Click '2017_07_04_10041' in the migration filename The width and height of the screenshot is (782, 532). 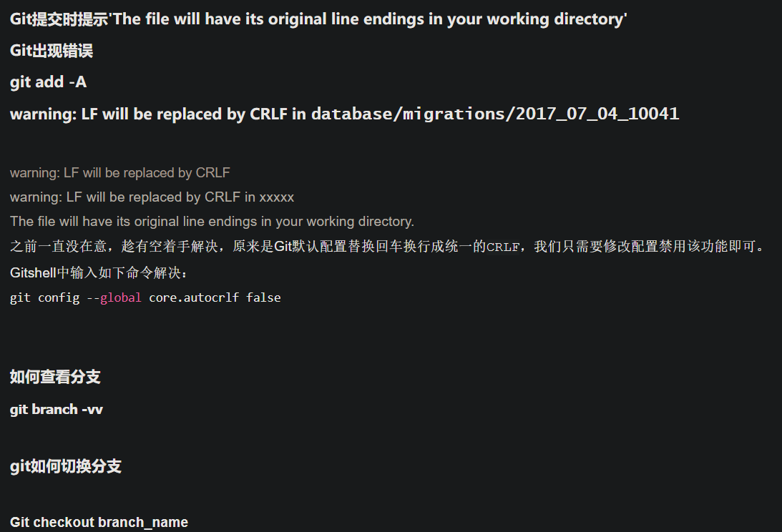pyautogui.click(x=597, y=114)
